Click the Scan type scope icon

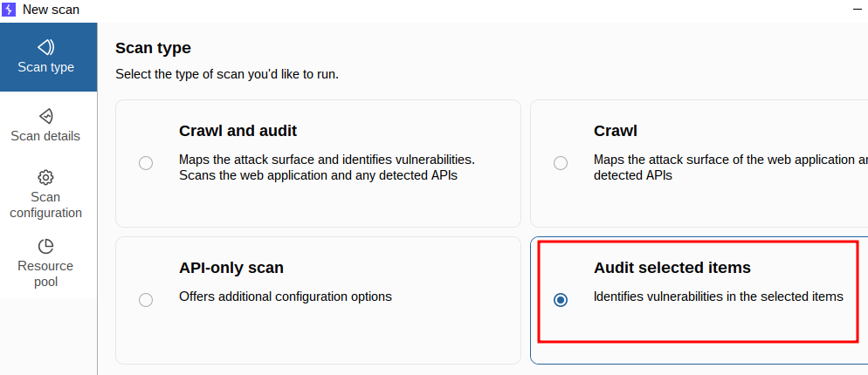click(45, 47)
